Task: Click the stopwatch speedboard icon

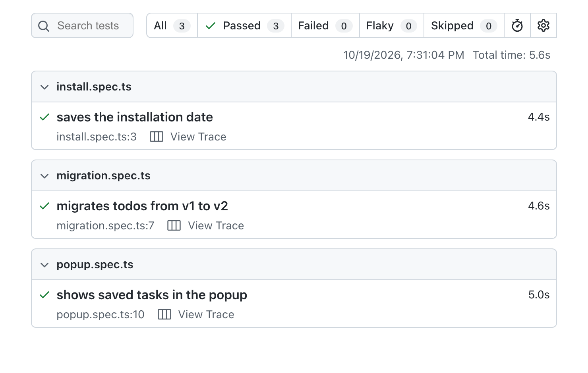Action: coord(517,26)
